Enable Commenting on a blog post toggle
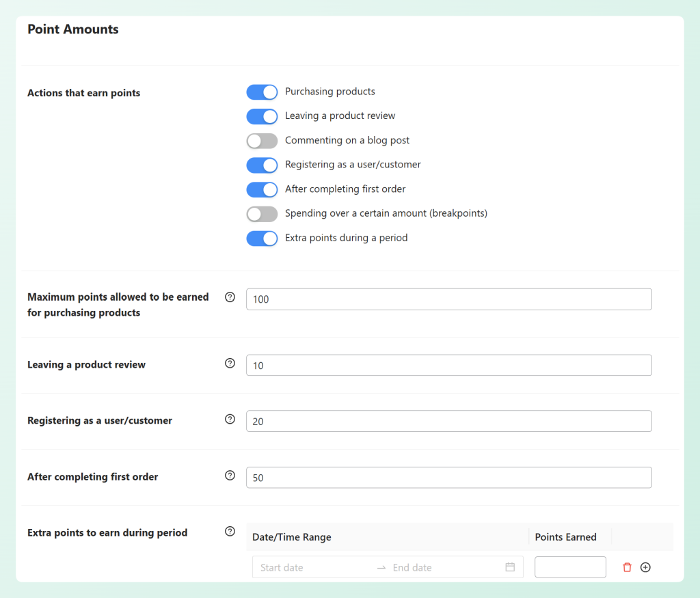Image resolution: width=700 pixels, height=598 pixels. pyautogui.click(x=262, y=141)
